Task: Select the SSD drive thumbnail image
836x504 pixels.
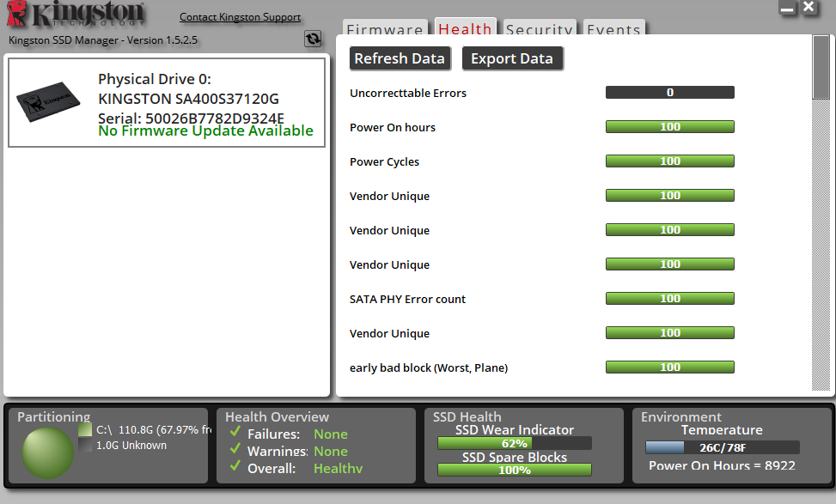Action: [48, 101]
